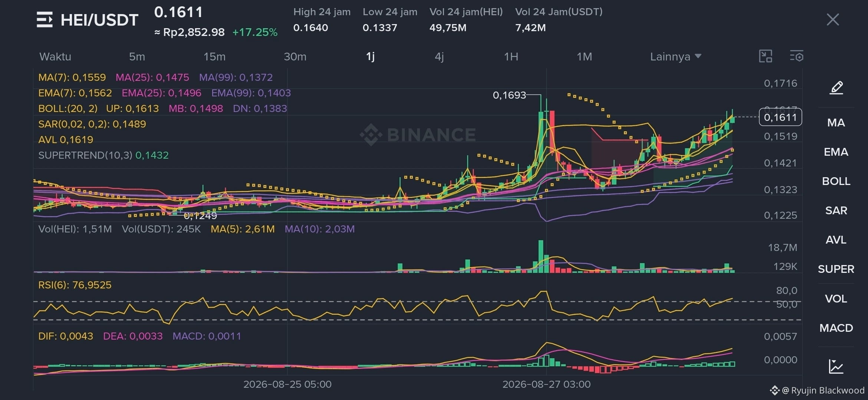Switch to the Waktu line view
Screen dimensions: 868x400
(55, 57)
